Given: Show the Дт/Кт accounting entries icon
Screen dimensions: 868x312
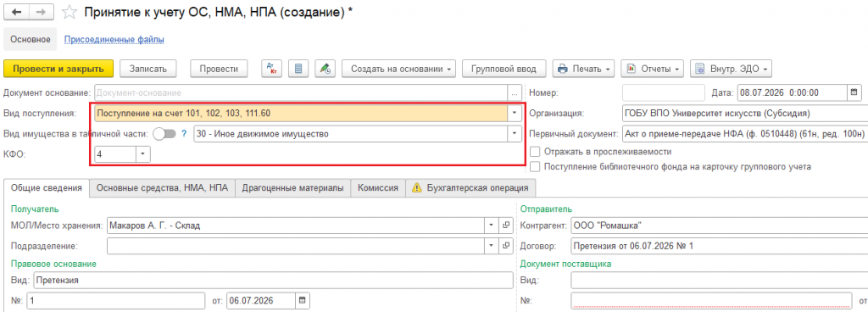Looking at the screenshot, I should [x=272, y=69].
